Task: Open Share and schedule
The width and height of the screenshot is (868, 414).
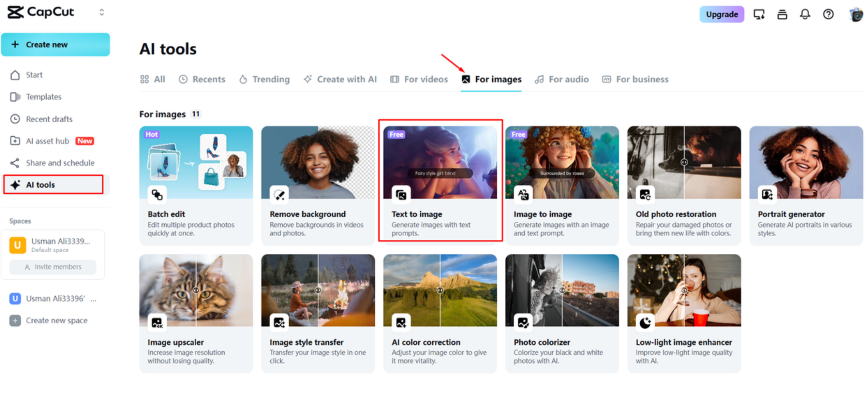Action: tap(60, 163)
